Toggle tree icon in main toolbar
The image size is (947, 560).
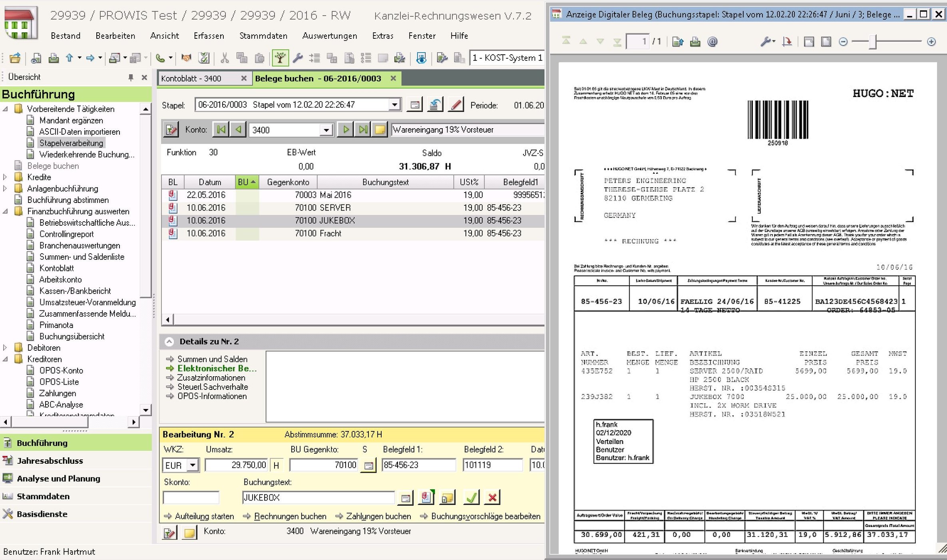[x=280, y=58]
